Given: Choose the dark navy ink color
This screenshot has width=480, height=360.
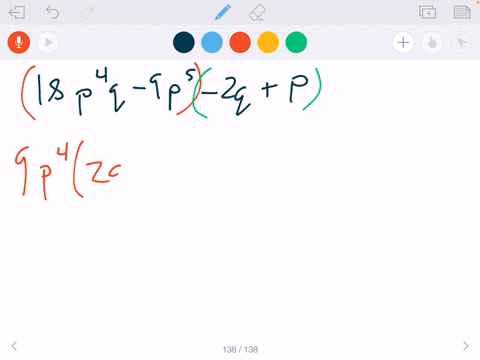Looking at the screenshot, I should [184, 42].
